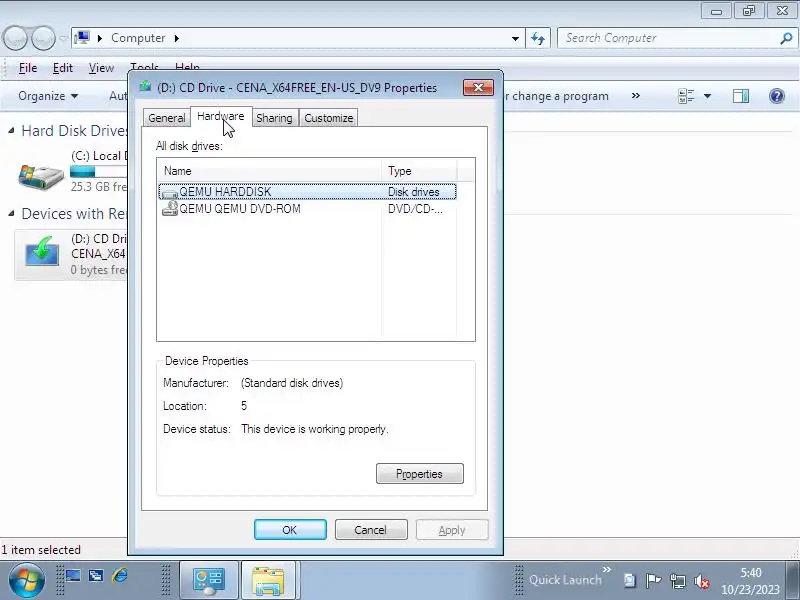Sort drive list by Type column
Viewport: 800px width, 600px height.
pos(419,171)
